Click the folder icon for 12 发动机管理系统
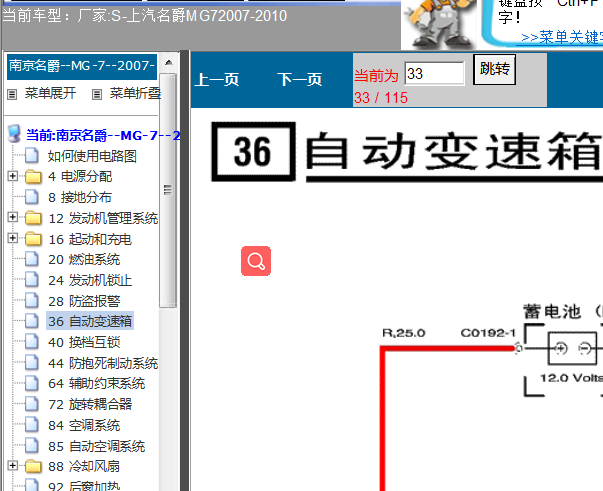The height and width of the screenshot is (491, 603). (x=33, y=218)
